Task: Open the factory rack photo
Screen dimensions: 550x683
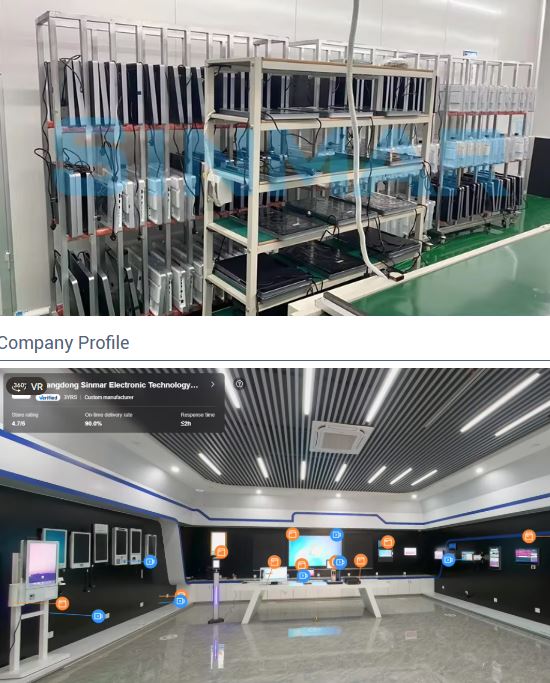Action: tap(275, 158)
